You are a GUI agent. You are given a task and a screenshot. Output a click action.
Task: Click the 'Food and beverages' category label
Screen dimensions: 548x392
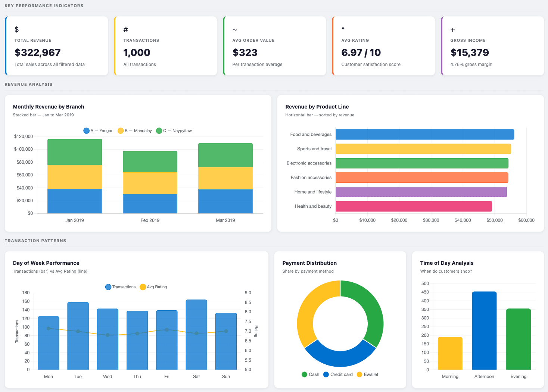point(310,134)
